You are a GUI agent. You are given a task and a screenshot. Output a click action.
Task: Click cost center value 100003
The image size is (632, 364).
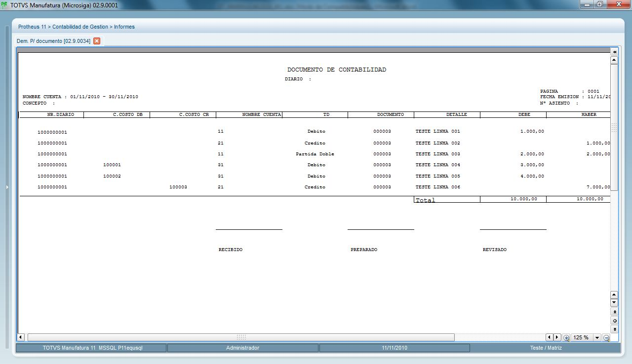pos(178,187)
